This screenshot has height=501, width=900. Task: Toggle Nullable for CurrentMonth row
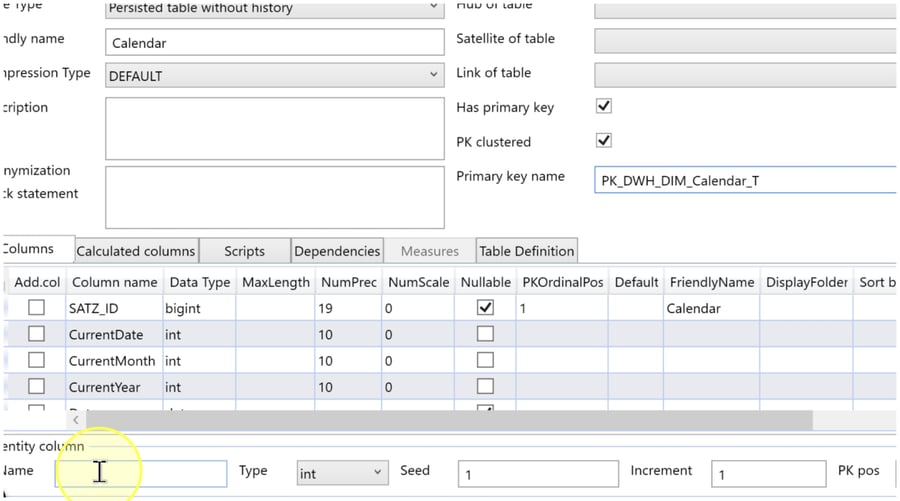click(x=485, y=360)
